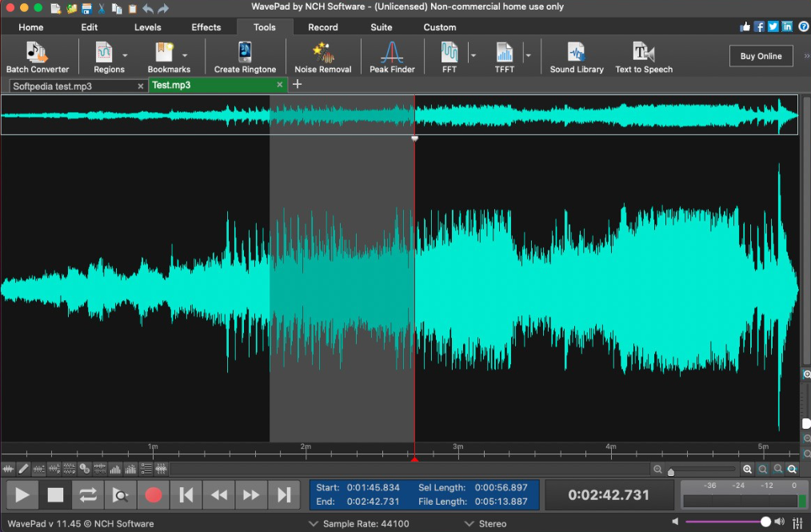Click the Cut scissors icon
This screenshot has width=811, height=532.
coord(102,8)
